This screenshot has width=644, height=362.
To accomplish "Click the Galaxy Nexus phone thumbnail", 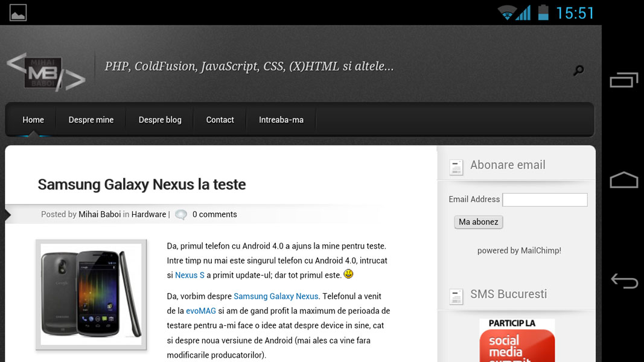I will [91, 294].
